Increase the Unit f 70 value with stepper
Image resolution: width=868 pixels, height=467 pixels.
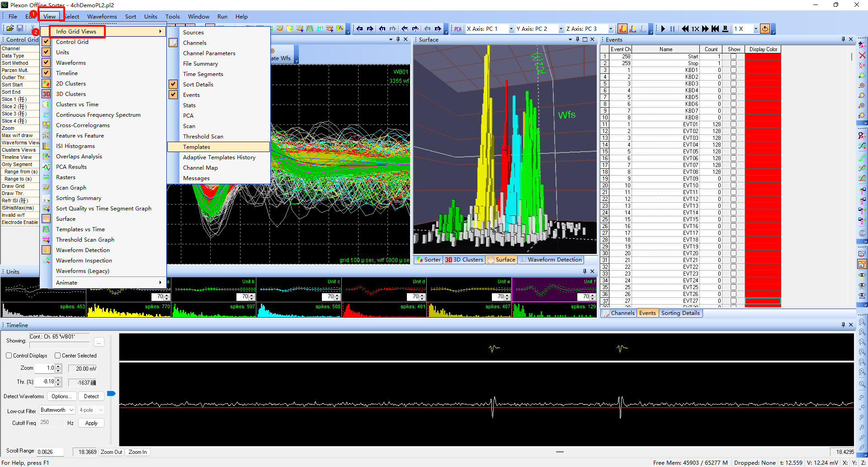tap(593, 295)
